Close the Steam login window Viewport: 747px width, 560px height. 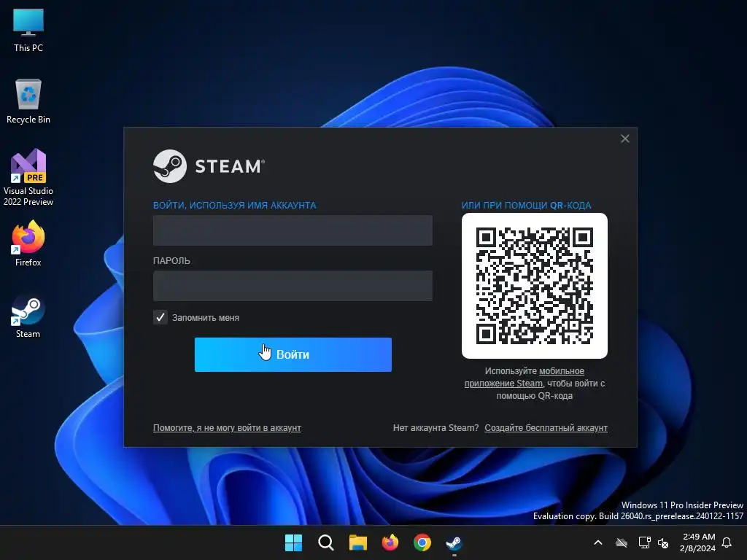point(625,139)
